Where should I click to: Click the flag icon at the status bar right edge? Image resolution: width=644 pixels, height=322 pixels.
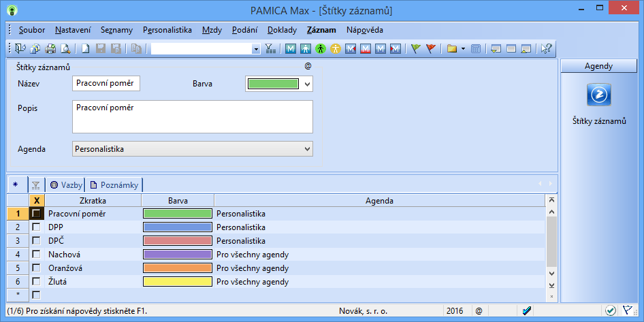[x=627, y=311]
